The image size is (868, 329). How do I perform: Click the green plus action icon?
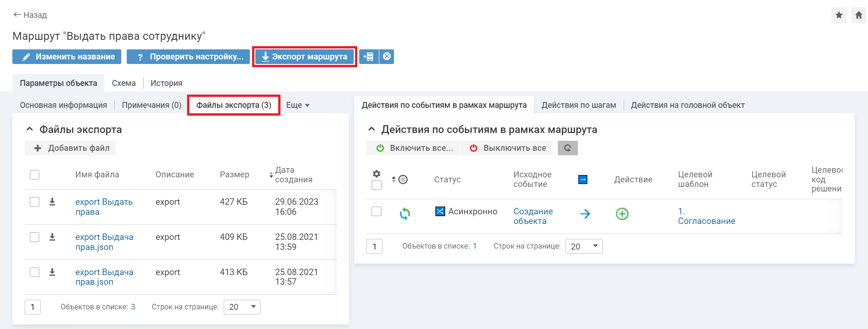[622, 214]
